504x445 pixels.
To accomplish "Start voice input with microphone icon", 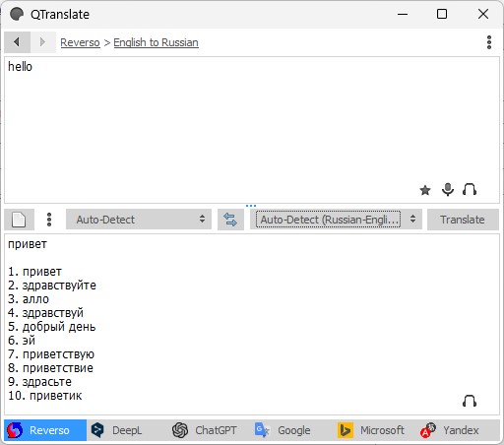I will pos(448,190).
